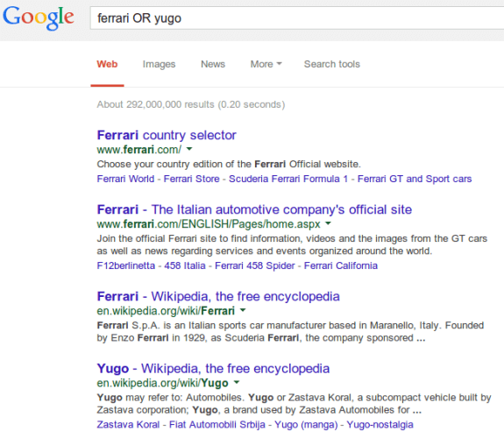Click the search box containing 'ferrari OR yugo'

pyautogui.click(x=297, y=18)
